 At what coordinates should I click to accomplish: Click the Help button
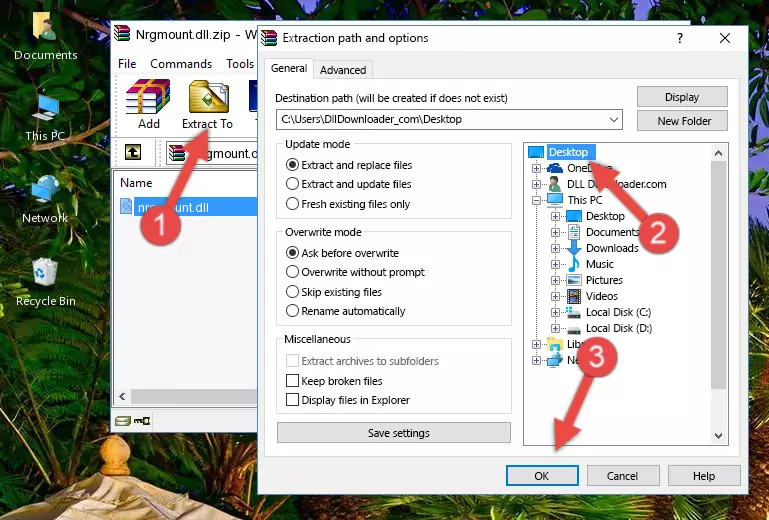704,476
